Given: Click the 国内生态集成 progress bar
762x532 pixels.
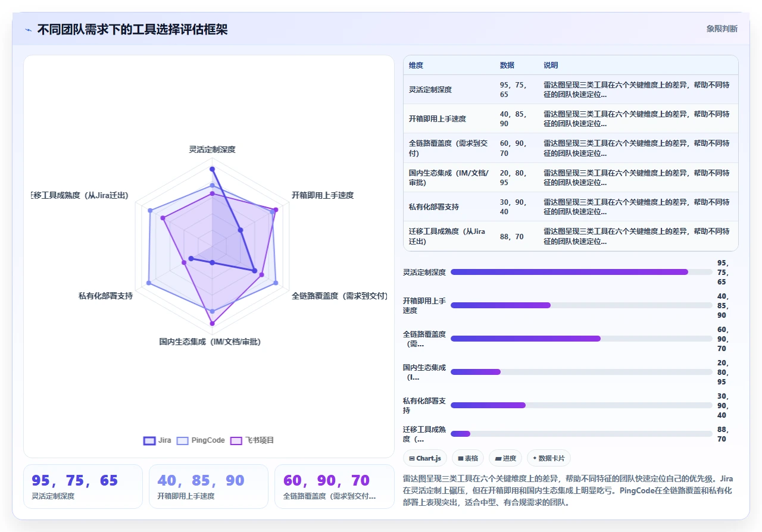Looking at the screenshot, I should tap(581, 372).
